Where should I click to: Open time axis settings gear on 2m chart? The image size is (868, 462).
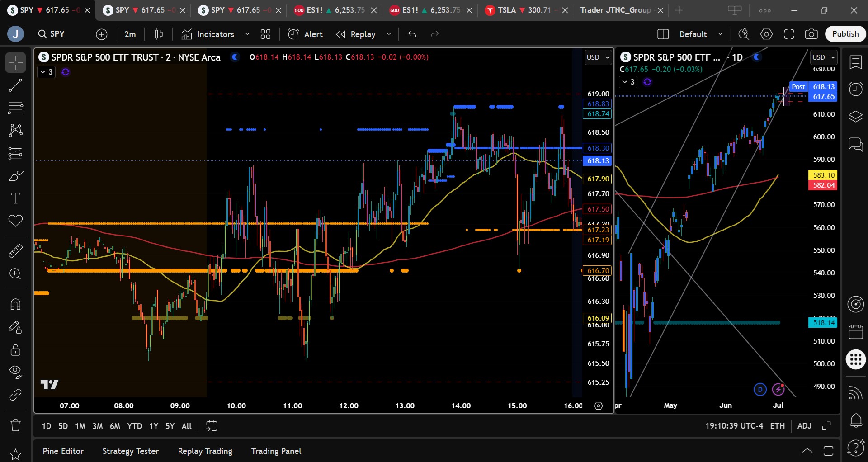599,406
